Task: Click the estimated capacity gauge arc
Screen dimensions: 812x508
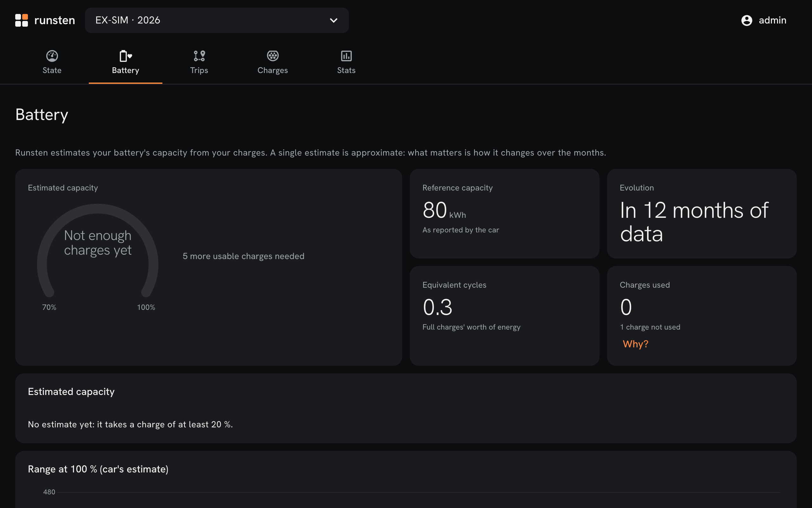Action: [98, 251]
